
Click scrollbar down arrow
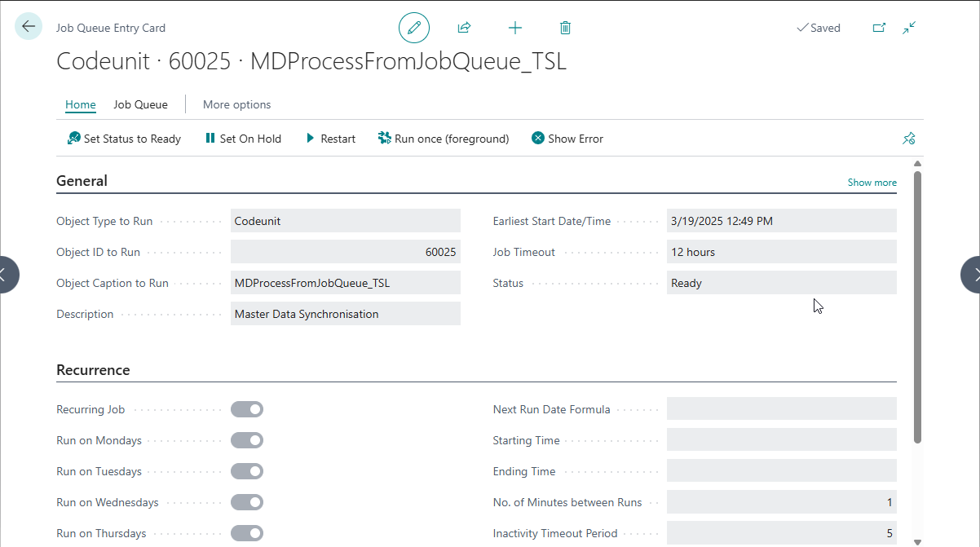917,541
